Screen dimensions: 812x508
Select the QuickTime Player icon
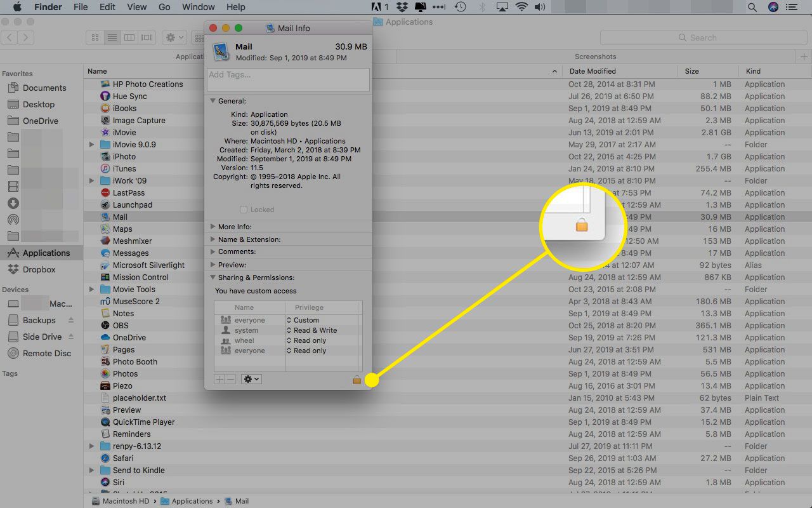pos(105,422)
